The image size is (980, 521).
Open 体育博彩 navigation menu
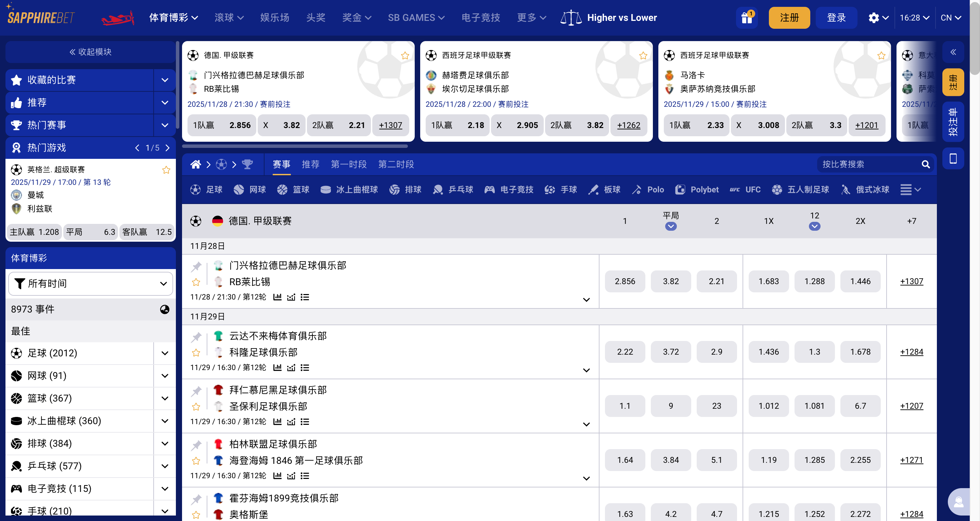[173, 17]
